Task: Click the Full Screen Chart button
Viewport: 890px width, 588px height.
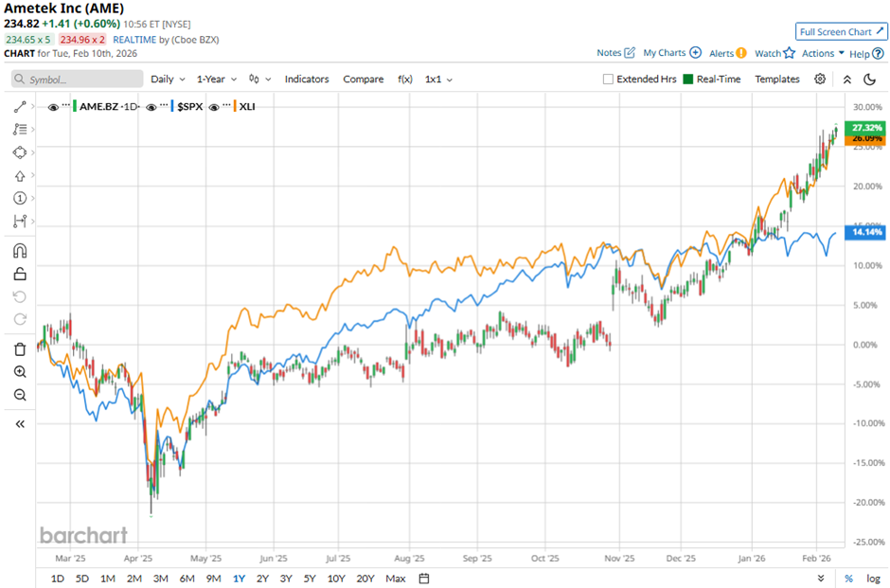Action: tap(840, 32)
